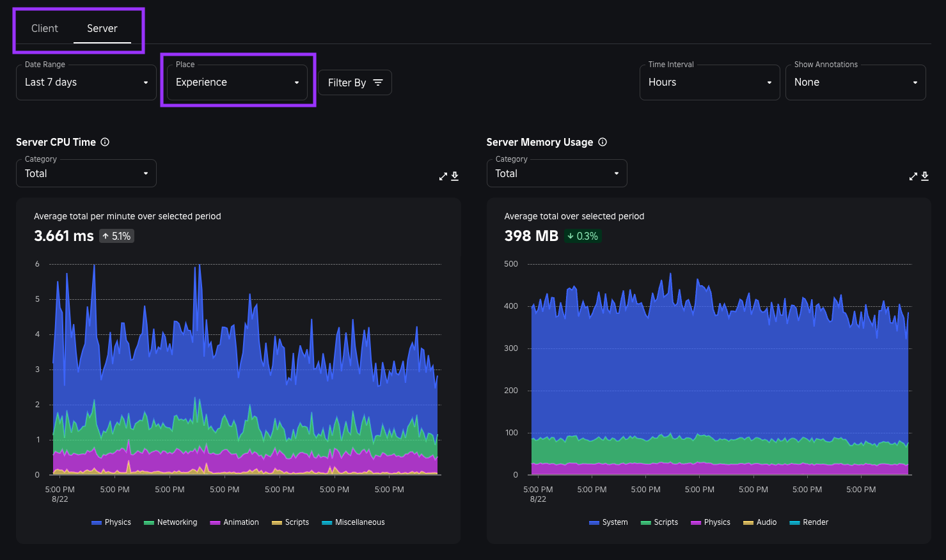The width and height of the screenshot is (946, 560).
Task: Open the Show Annotations dropdown
Action: click(856, 82)
